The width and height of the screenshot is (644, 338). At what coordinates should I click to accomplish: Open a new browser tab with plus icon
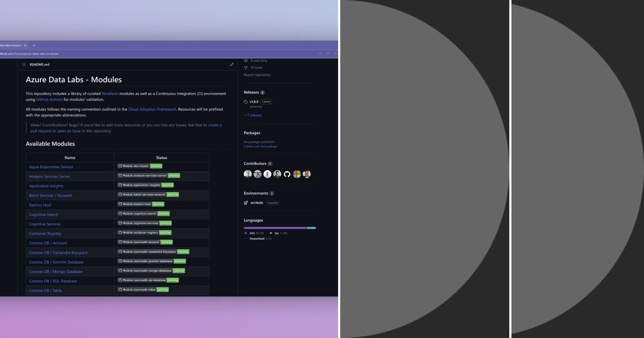[x=34, y=45]
